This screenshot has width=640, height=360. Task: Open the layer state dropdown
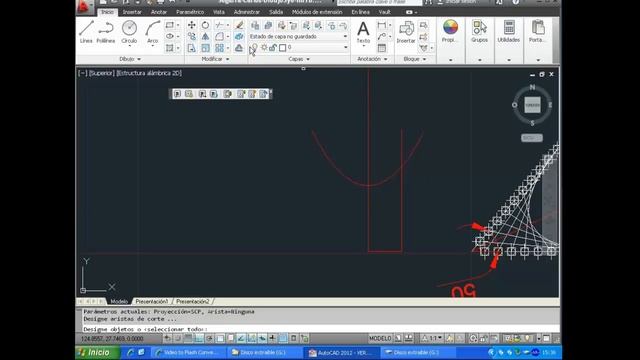coord(345,36)
